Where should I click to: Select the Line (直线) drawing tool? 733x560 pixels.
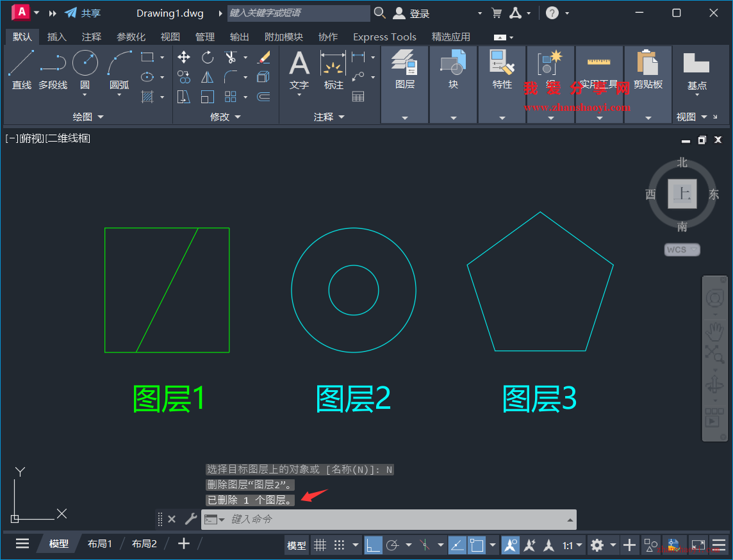tap(21, 69)
